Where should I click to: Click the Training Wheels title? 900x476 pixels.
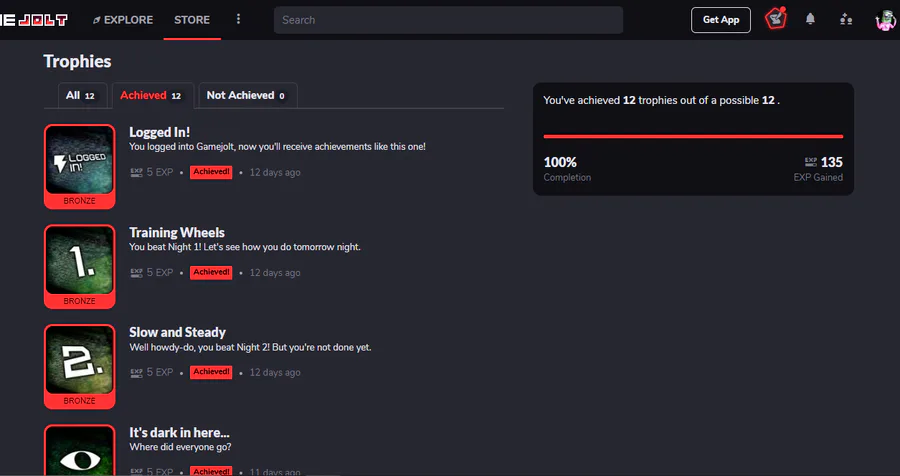click(x=177, y=233)
